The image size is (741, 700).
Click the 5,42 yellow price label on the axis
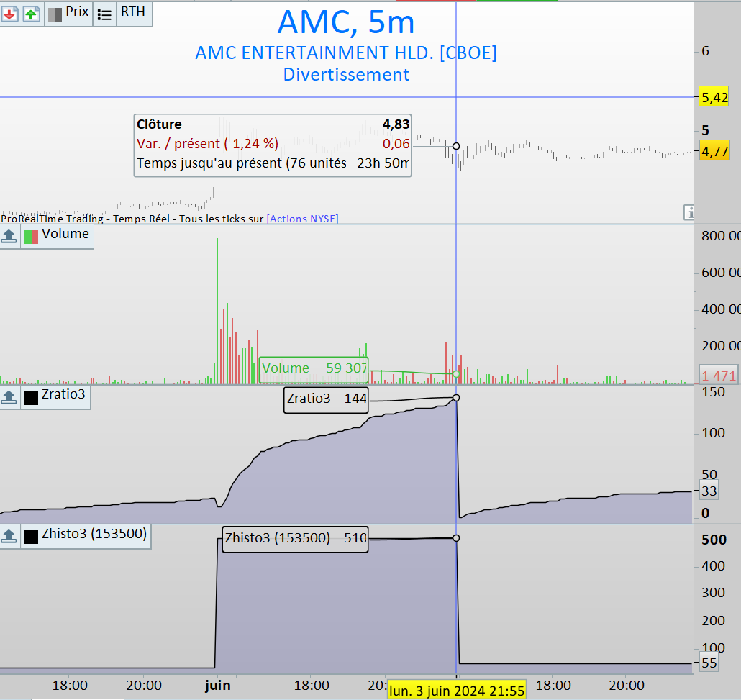pyautogui.click(x=714, y=97)
